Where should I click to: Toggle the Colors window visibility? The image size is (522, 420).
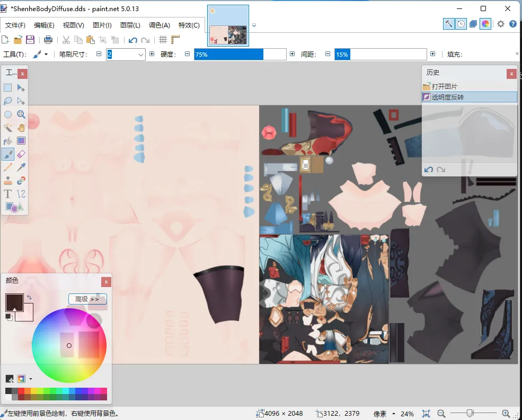tap(485, 24)
